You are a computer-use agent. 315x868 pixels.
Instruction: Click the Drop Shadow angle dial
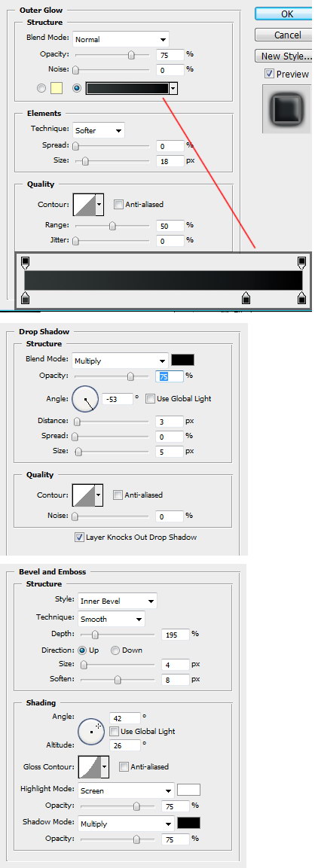85,399
